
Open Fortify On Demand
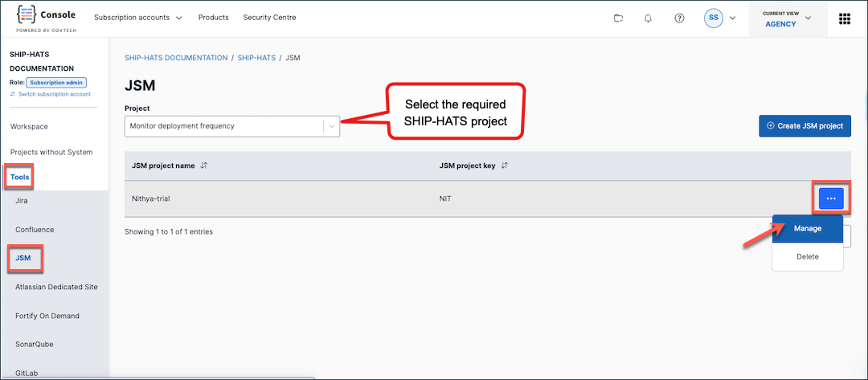click(47, 316)
